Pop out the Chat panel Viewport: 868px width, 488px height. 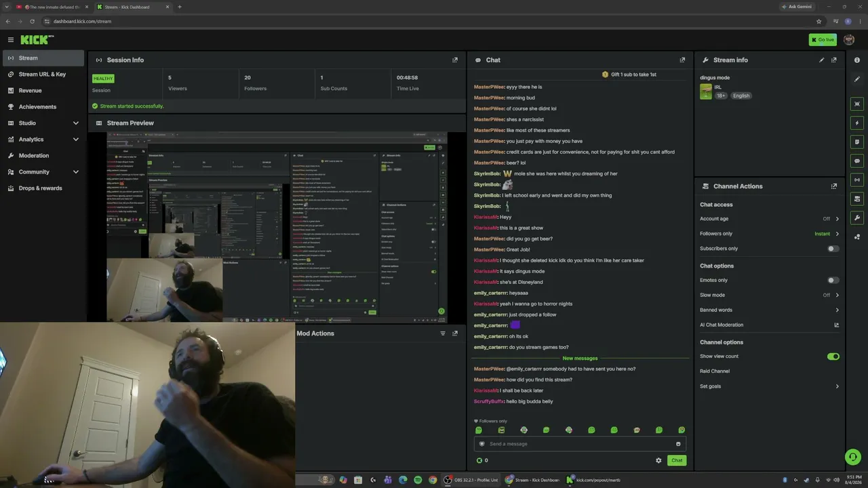click(682, 60)
